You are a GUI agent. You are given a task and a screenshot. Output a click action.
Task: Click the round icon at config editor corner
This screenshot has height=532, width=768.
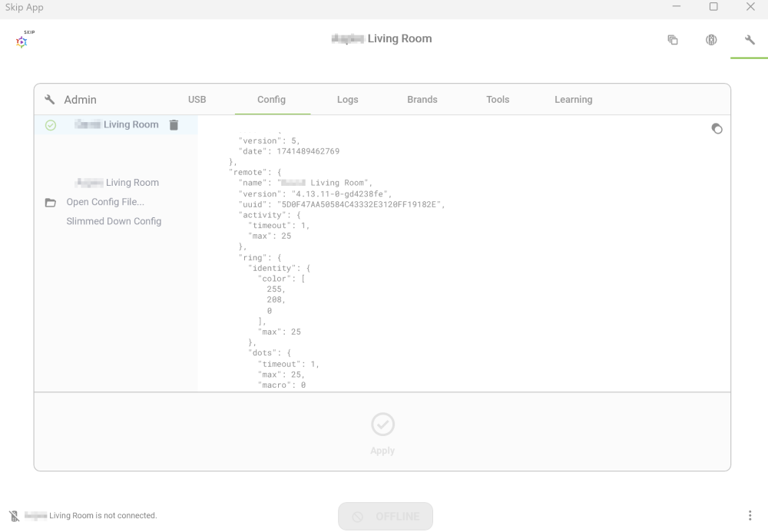[717, 128]
